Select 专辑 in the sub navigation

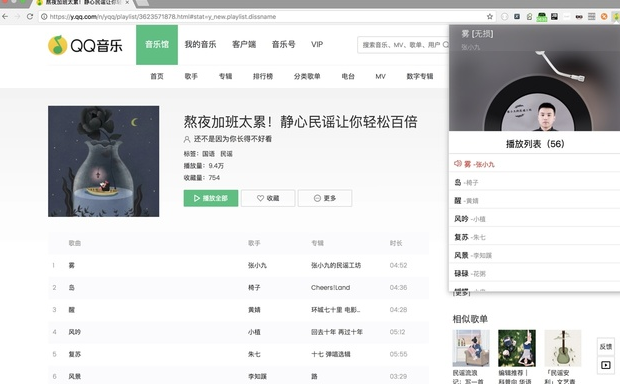coord(225,76)
